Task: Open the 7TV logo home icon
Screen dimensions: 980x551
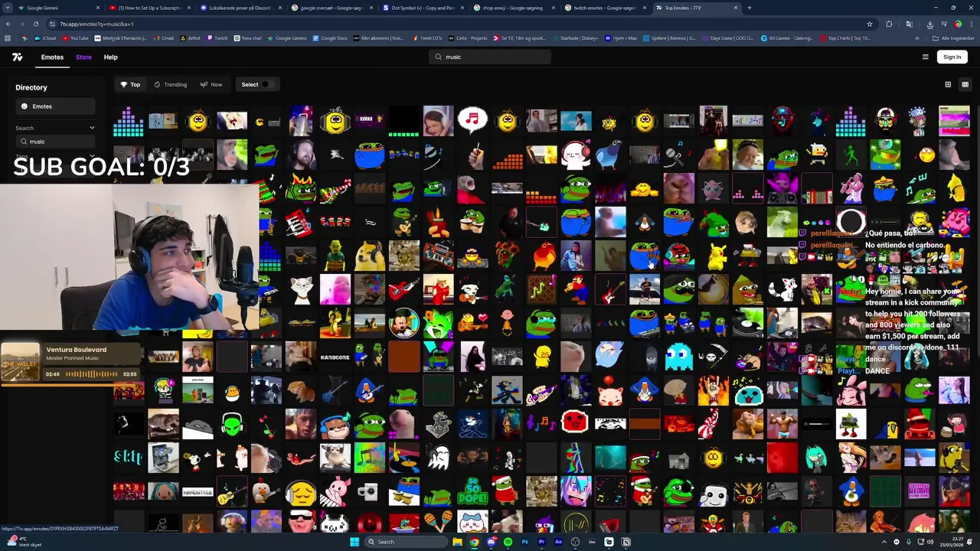Action: pyautogui.click(x=18, y=57)
